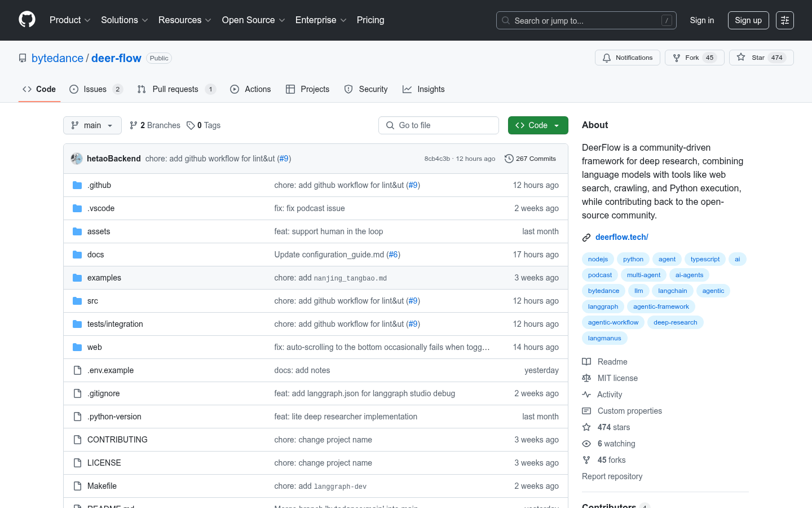
Task: Click the Notifications bell button
Action: (627, 58)
